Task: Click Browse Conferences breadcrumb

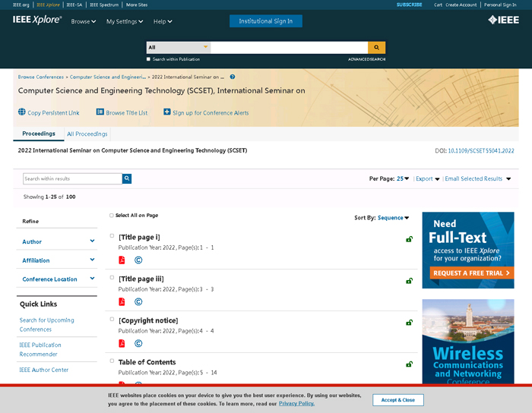Action: point(41,77)
